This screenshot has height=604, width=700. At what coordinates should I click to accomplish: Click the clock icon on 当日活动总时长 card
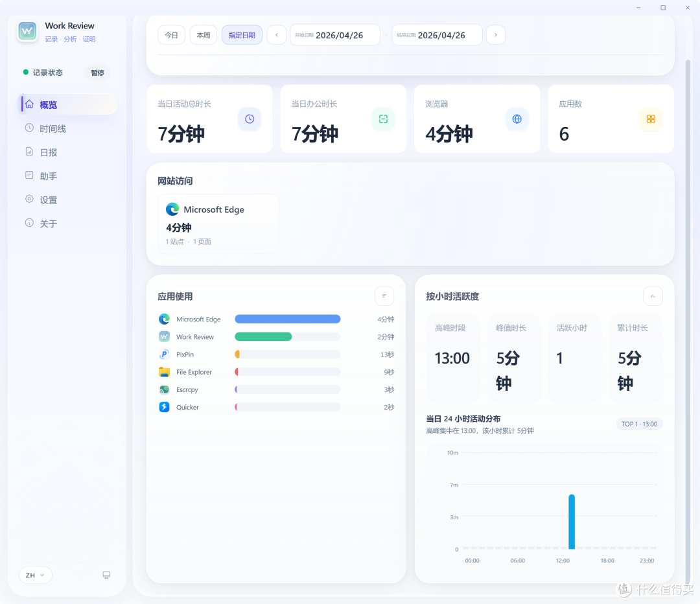(250, 119)
